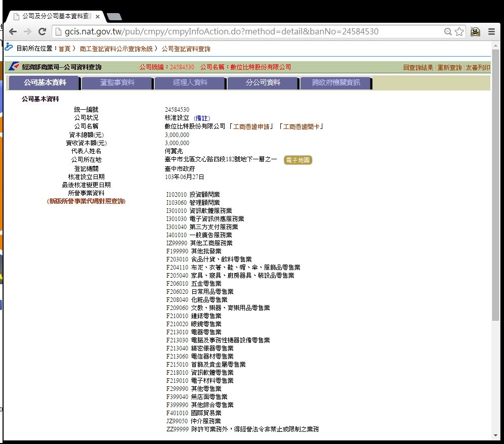The width and height of the screenshot is (504, 444).
Task: Click the face extension icon in the toolbar
Action: click(475, 31)
